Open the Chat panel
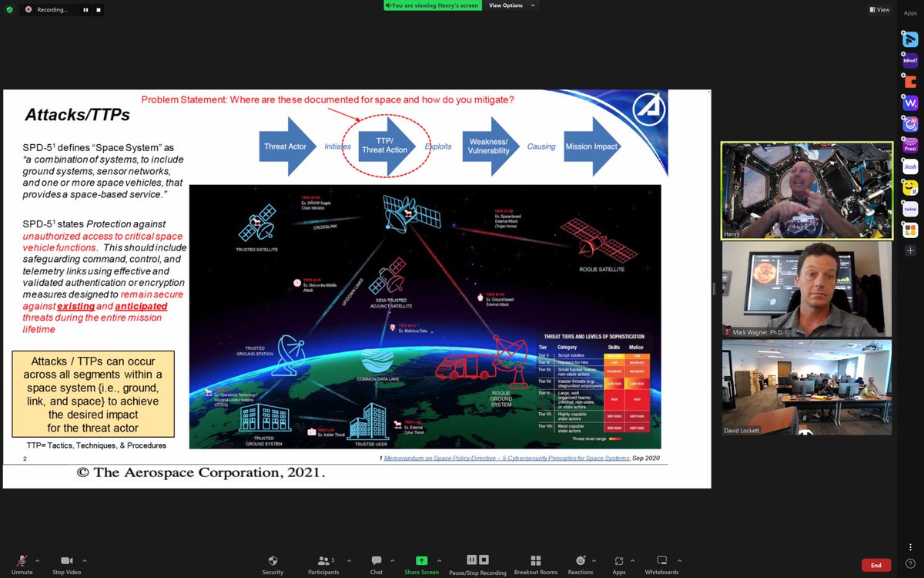The width and height of the screenshot is (924, 578). click(x=376, y=564)
